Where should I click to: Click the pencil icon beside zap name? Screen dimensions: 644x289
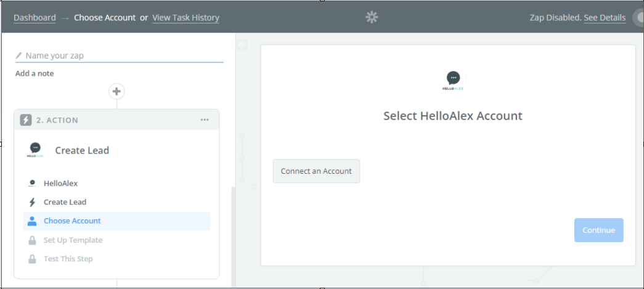[18, 55]
